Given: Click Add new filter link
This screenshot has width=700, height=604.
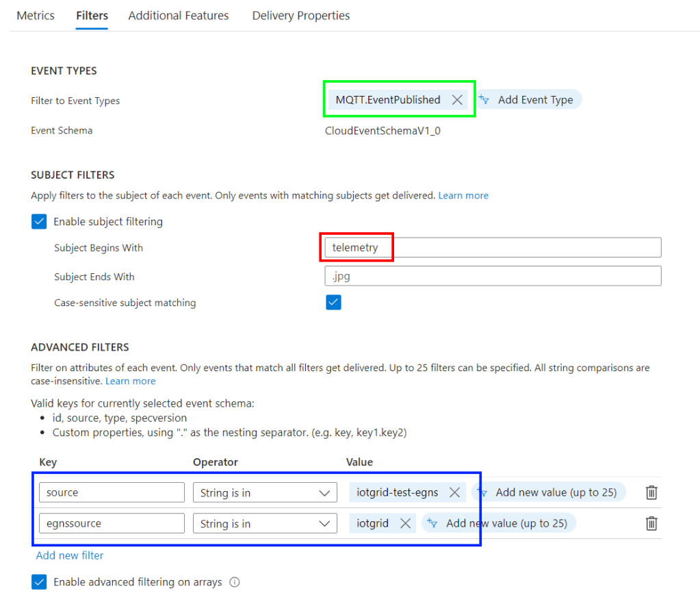Looking at the screenshot, I should tap(70, 555).
